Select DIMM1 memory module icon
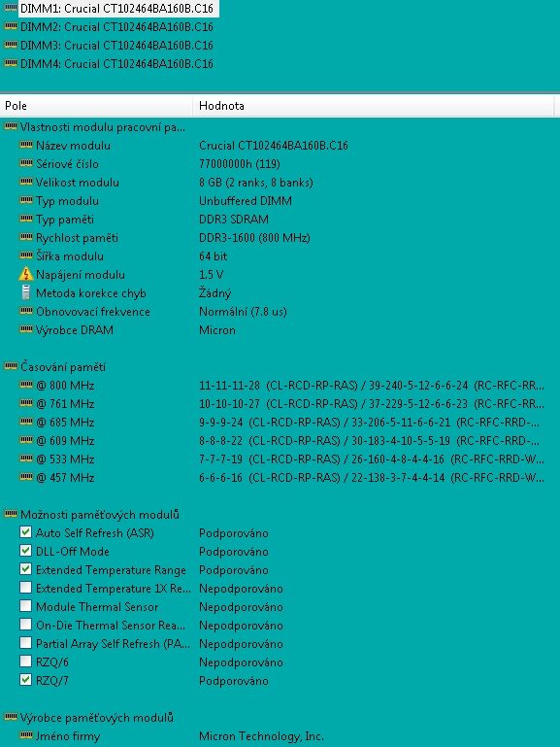This screenshot has height=747, width=560. coord(11,8)
